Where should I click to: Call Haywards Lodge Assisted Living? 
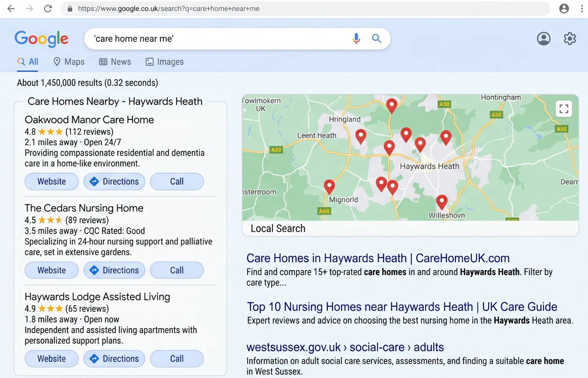coord(177,359)
